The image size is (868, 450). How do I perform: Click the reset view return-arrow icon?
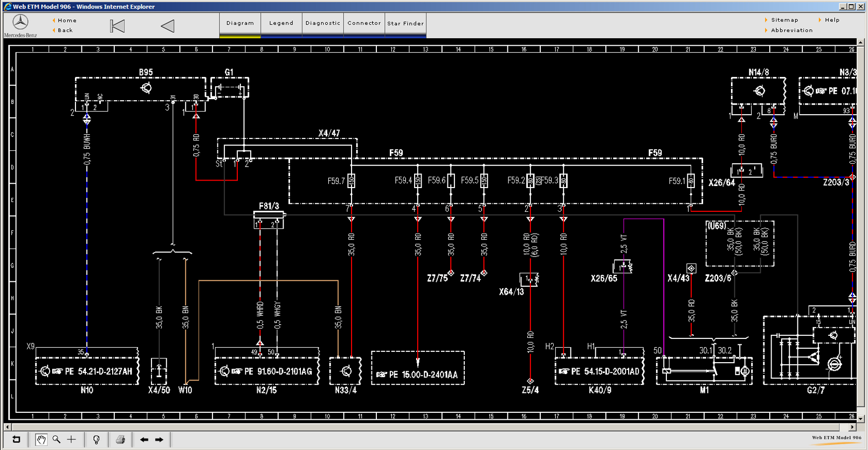coord(16,440)
